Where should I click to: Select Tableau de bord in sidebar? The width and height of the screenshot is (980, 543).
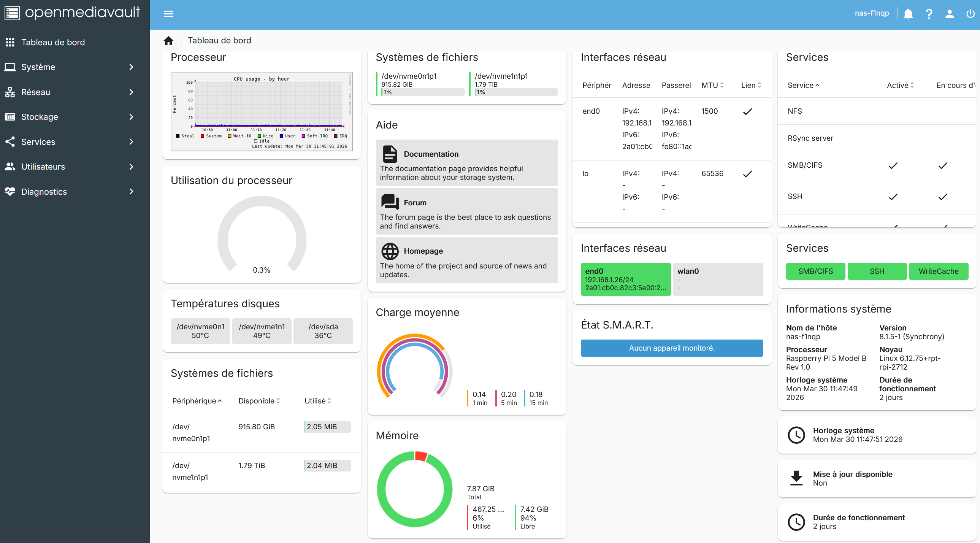[53, 42]
